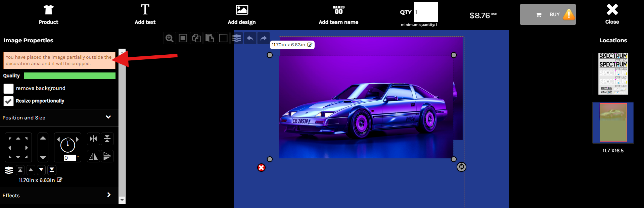Click the BUY button
644x208 pixels.
pyautogui.click(x=548, y=15)
